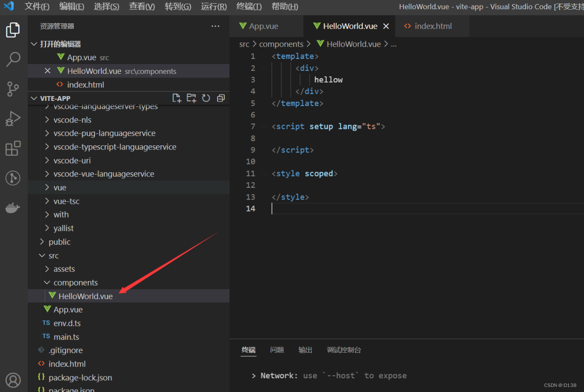Image resolution: width=584 pixels, height=392 pixels.
Task: Click the src breadcrumb segment
Action: tap(244, 44)
